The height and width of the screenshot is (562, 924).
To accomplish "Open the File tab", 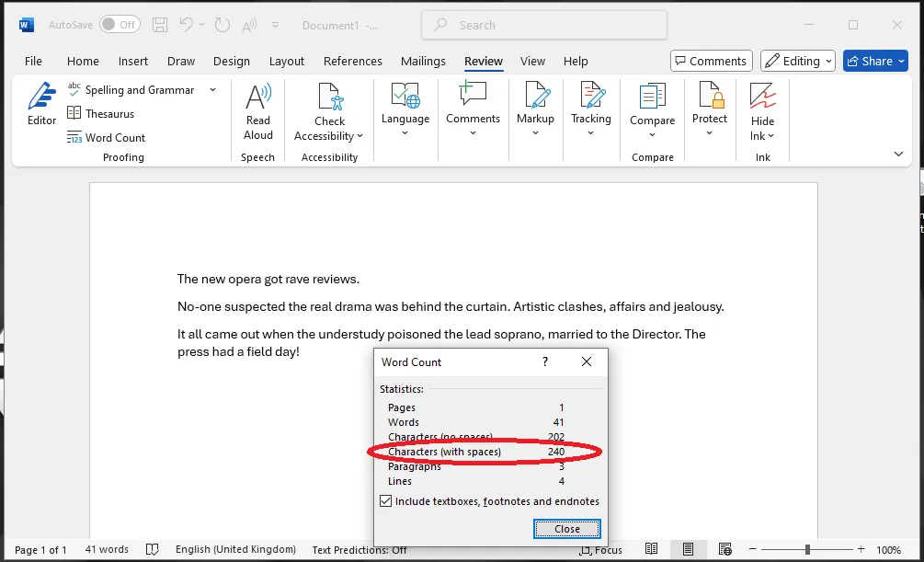I will coord(33,61).
